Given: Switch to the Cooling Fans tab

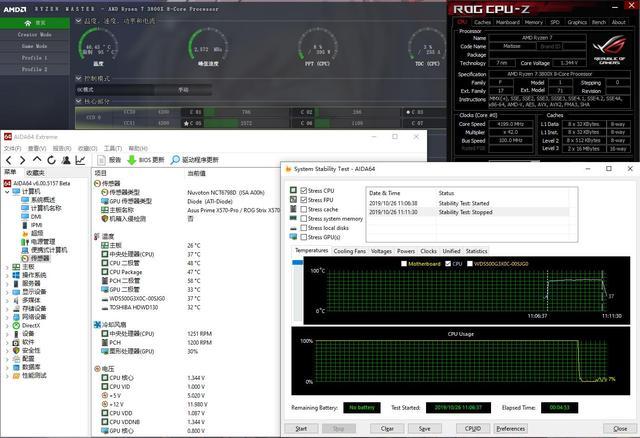Looking at the screenshot, I should point(350,251).
